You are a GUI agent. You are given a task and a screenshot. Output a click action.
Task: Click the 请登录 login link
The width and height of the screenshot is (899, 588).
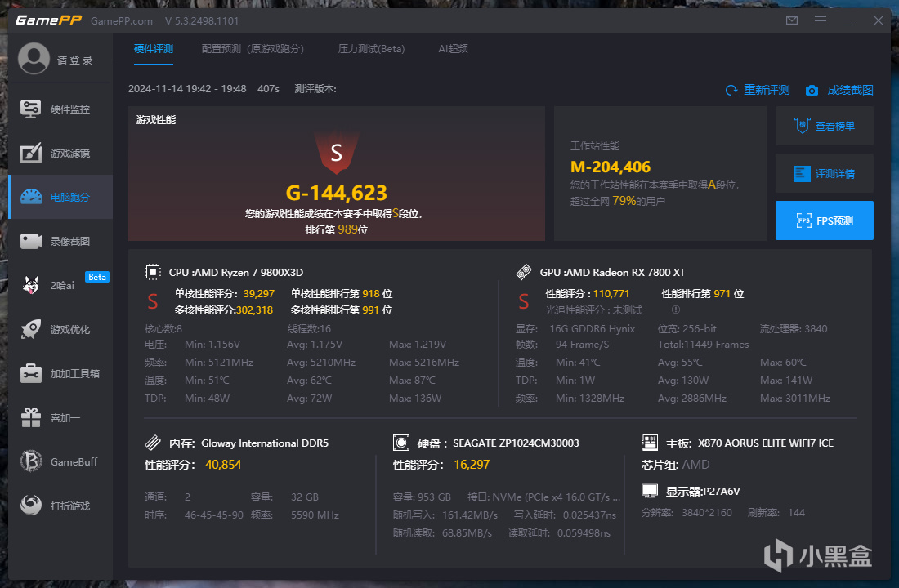point(75,60)
